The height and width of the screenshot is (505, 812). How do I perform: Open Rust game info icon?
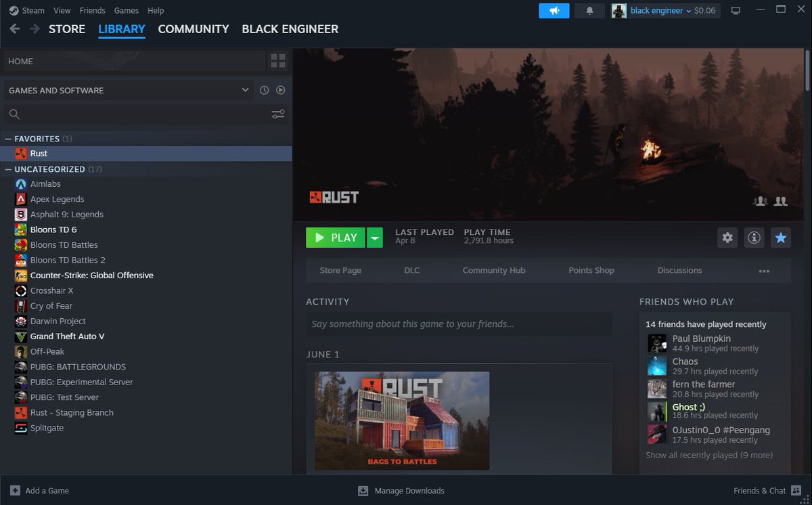tap(754, 238)
